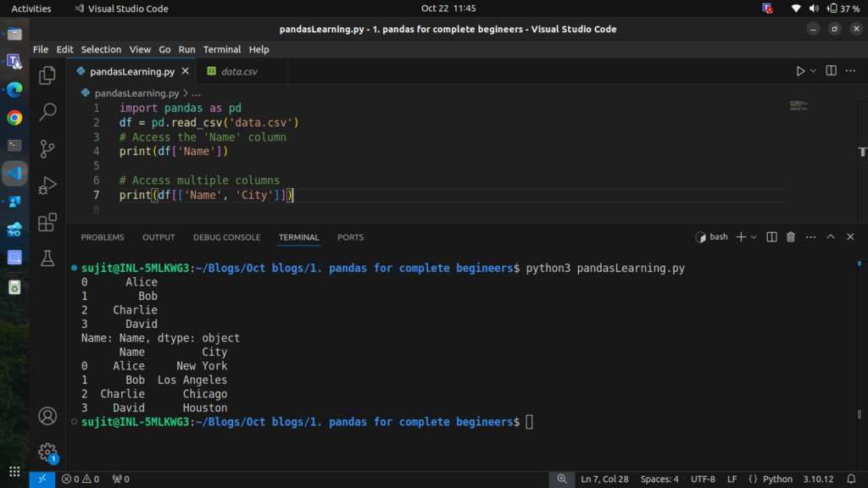Open the Terminal menu in menu bar
The width and height of the screenshot is (868, 488).
(x=222, y=49)
